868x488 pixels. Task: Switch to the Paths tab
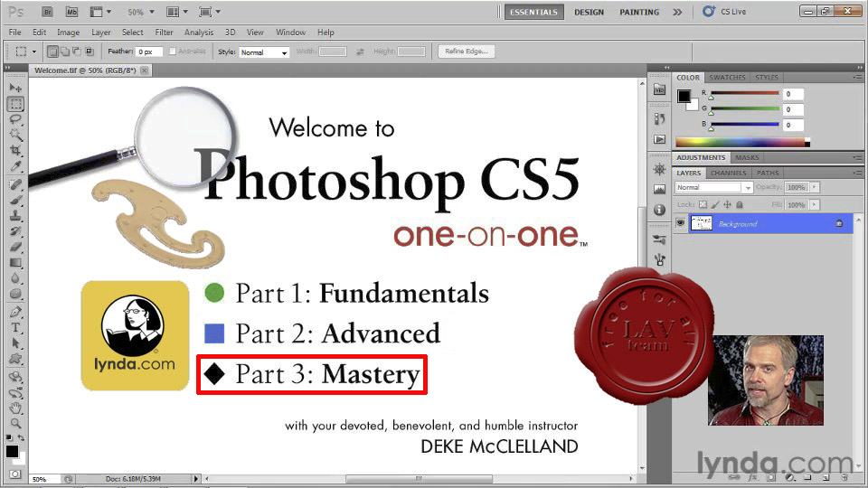coord(768,174)
